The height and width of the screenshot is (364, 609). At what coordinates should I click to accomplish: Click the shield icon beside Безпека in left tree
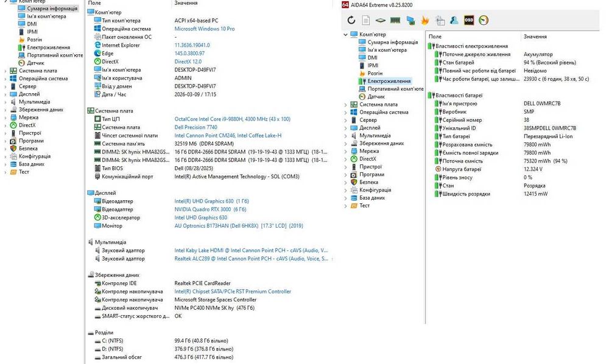(x=13, y=149)
